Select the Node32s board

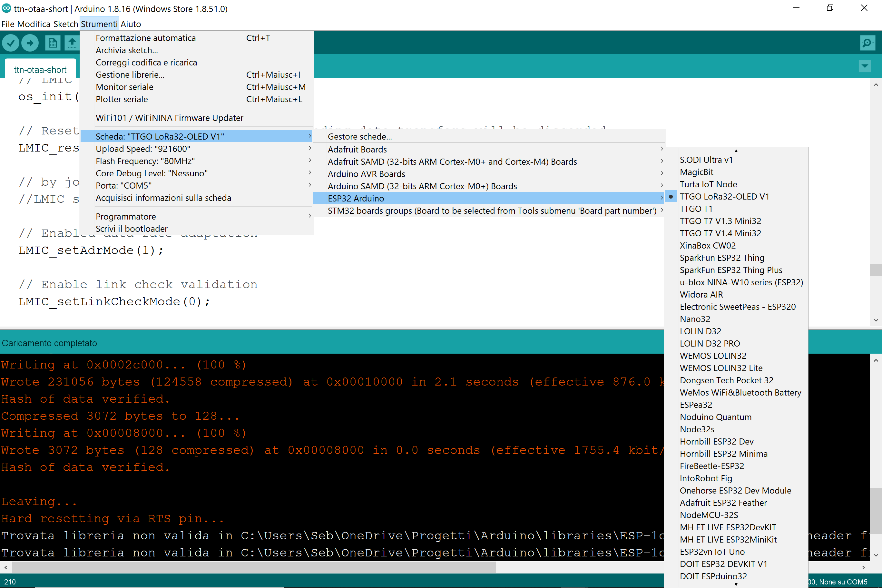pyautogui.click(x=736, y=429)
